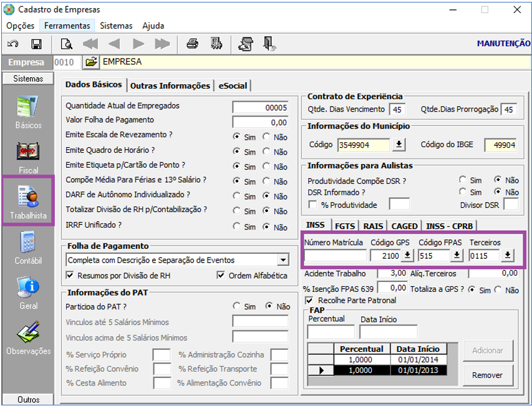532x406 pixels.
Task: Select Não for Emite Quadro de Horário
Action: [x=267, y=152]
